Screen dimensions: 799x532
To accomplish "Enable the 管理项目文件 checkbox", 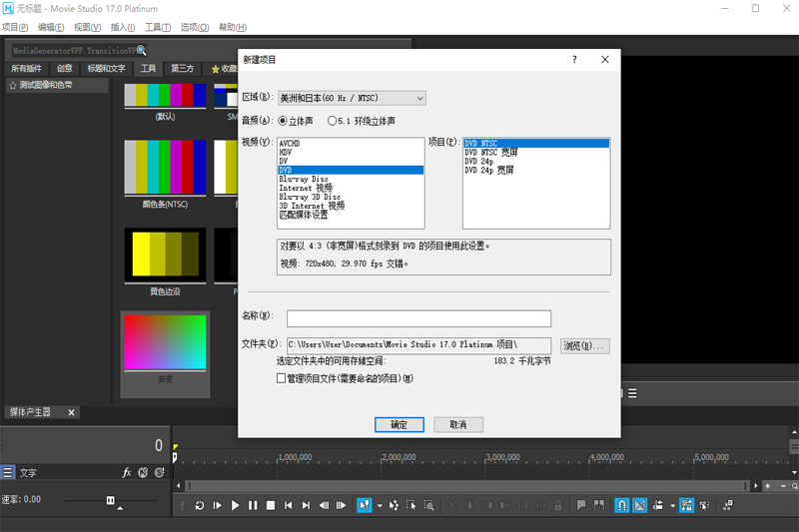I will 282,378.
